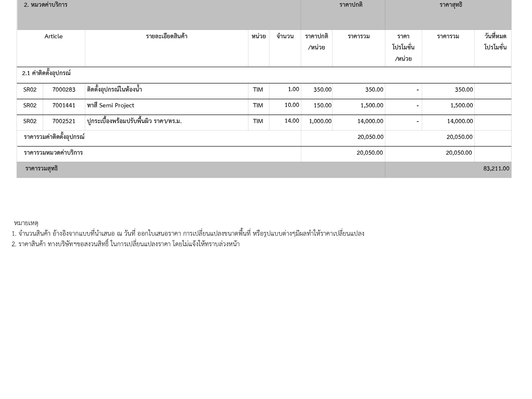Click 'ติดตั้งอุปกรณ์ในห้องน้ำ' item description

coord(115,90)
